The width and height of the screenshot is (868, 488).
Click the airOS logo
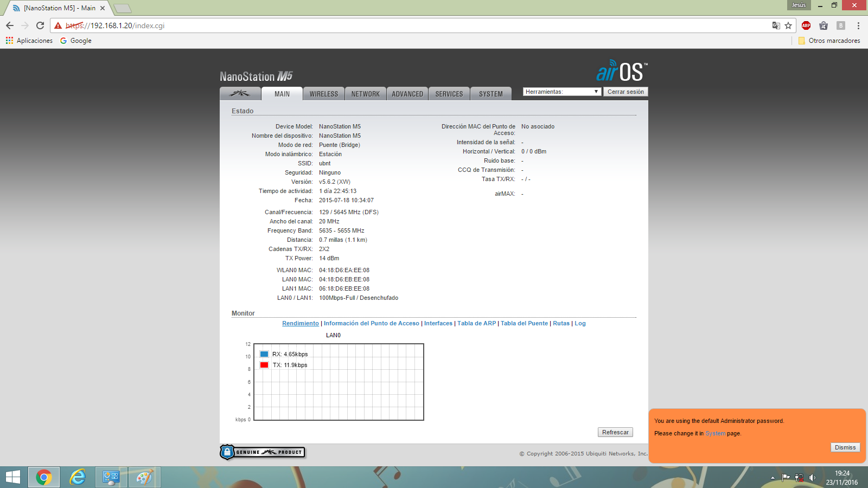point(622,71)
